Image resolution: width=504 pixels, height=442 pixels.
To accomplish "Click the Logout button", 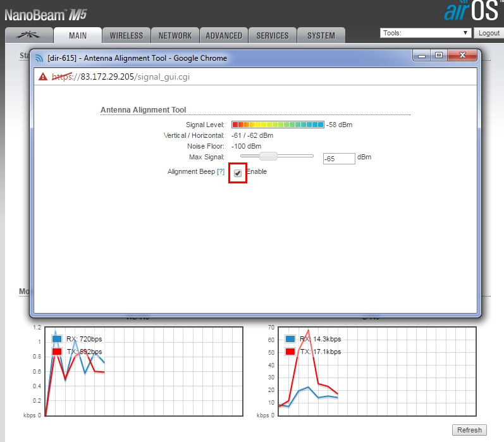I will point(489,33).
